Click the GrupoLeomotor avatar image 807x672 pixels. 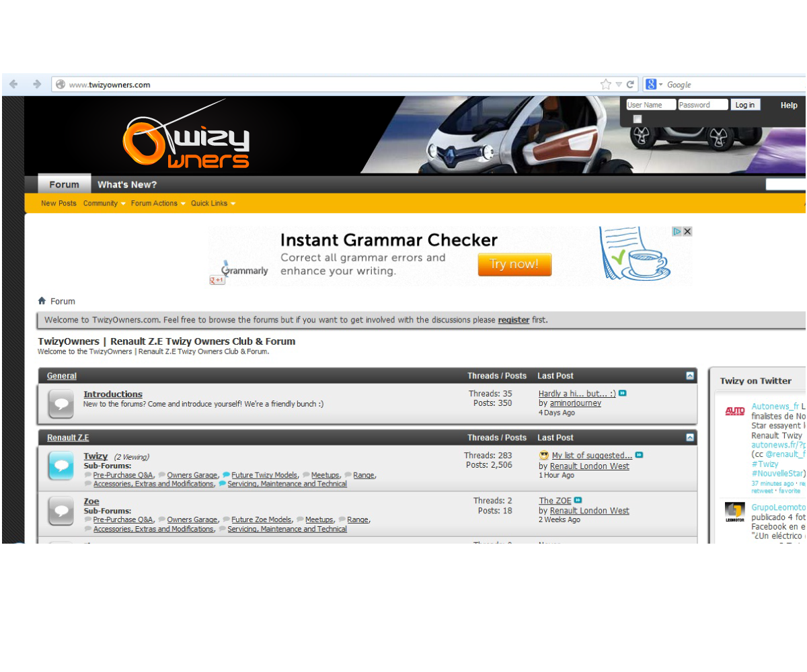click(x=735, y=512)
